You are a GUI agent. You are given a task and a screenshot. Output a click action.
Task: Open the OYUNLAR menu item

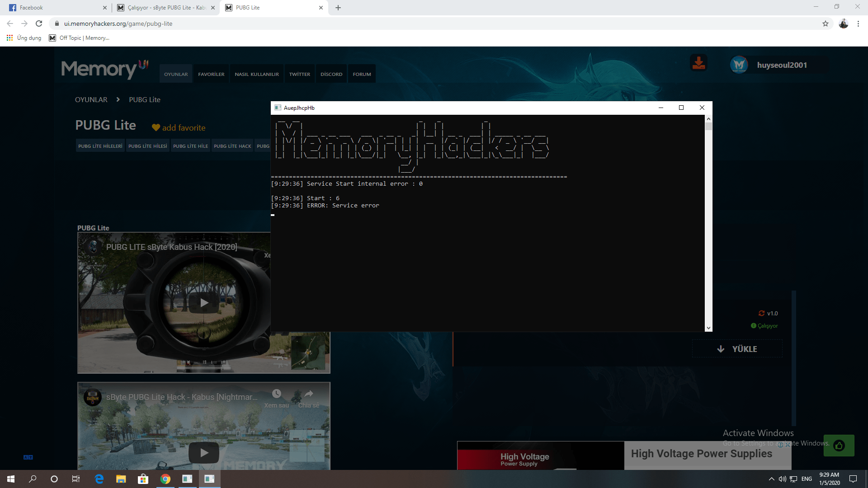(176, 74)
